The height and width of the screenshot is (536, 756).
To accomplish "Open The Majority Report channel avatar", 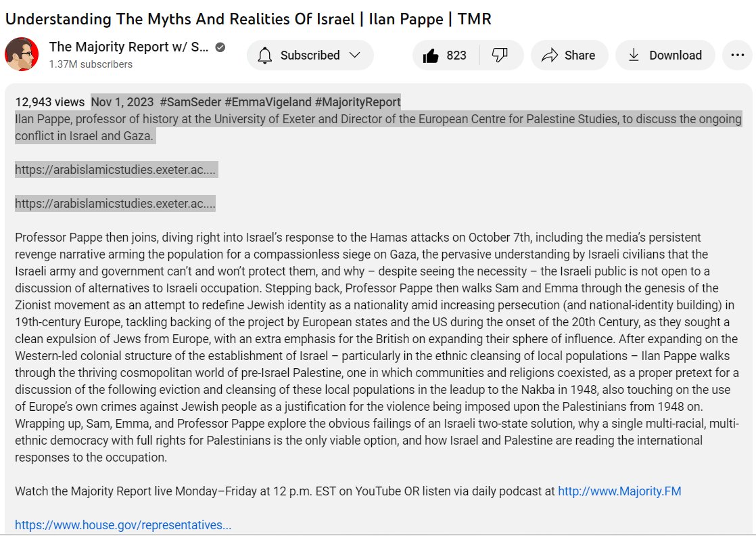I will pos(22,54).
